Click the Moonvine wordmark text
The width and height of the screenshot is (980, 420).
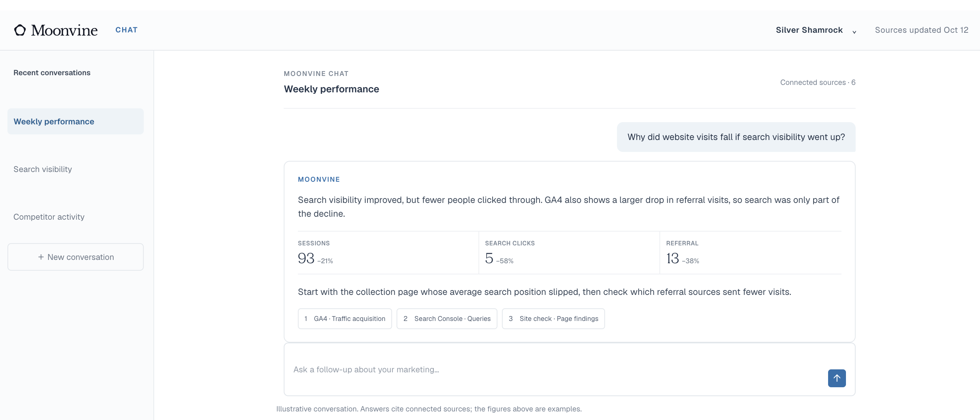pyautogui.click(x=64, y=30)
